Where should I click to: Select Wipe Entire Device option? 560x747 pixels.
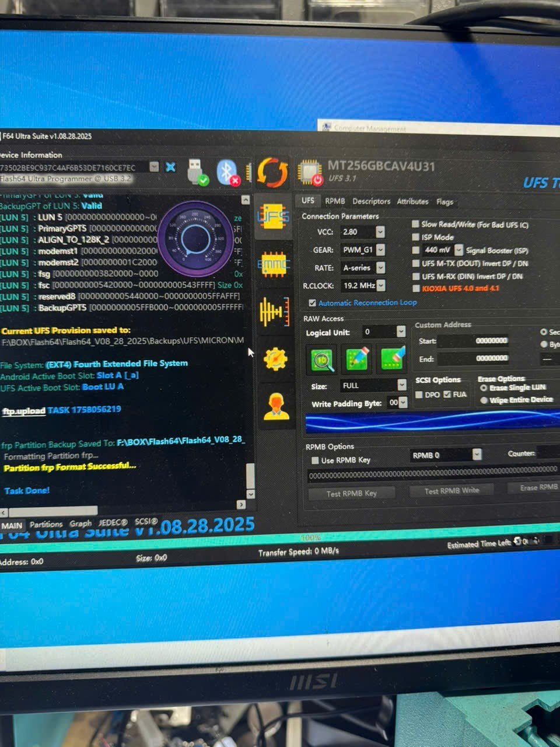[x=484, y=400]
